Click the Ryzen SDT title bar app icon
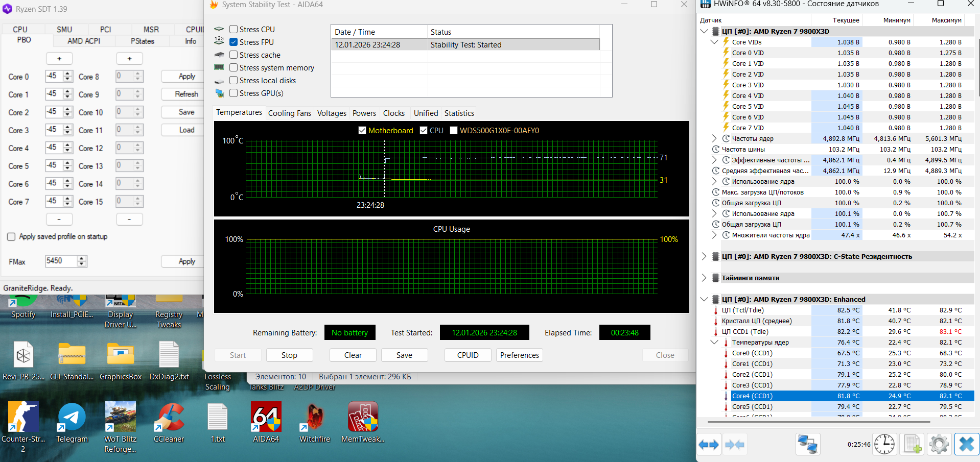Viewport: 980px width, 462px height. click(7, 9)
